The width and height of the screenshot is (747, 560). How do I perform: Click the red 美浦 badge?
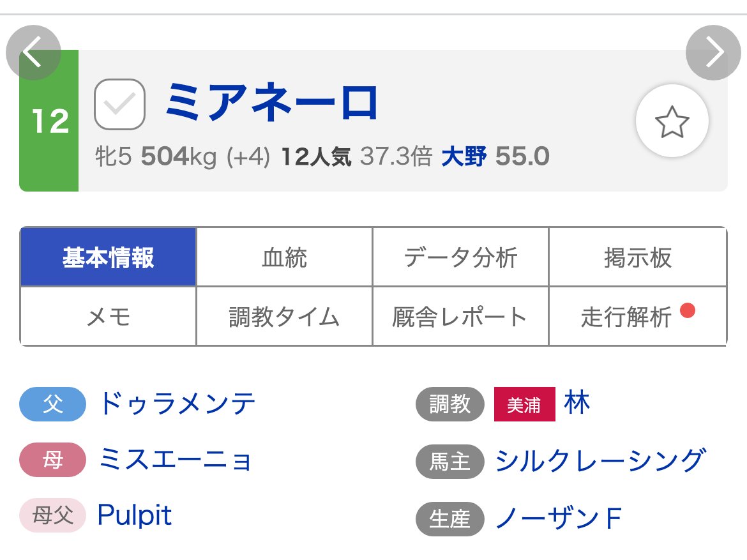[524, 404]
